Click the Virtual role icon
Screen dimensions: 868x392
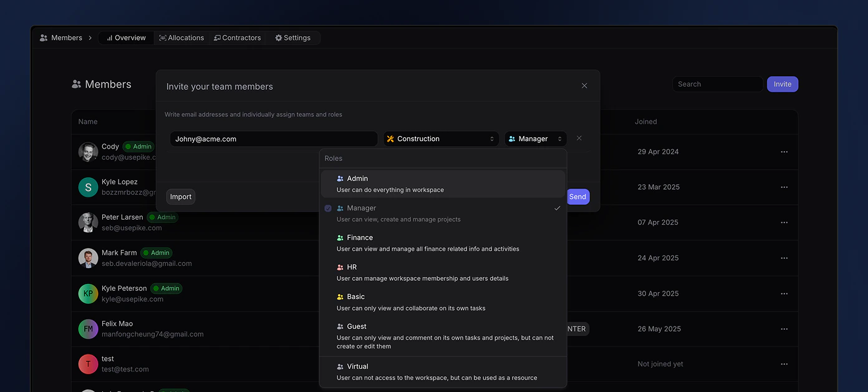[340, 367]
